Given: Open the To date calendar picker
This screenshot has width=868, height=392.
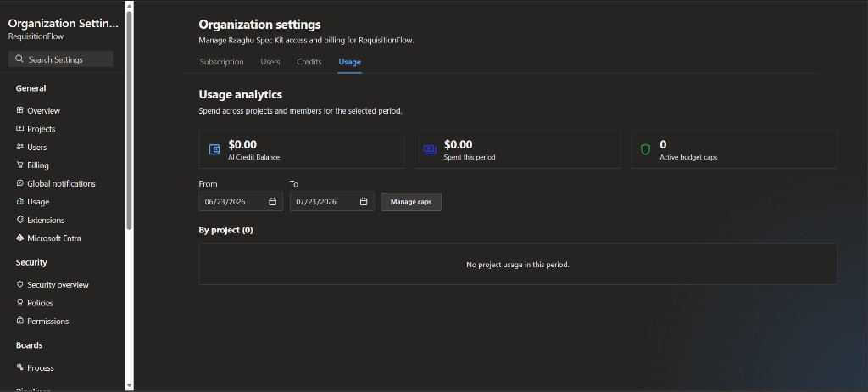Looking at the screenshot, I should pyautogui.click(x=364, y=202).
